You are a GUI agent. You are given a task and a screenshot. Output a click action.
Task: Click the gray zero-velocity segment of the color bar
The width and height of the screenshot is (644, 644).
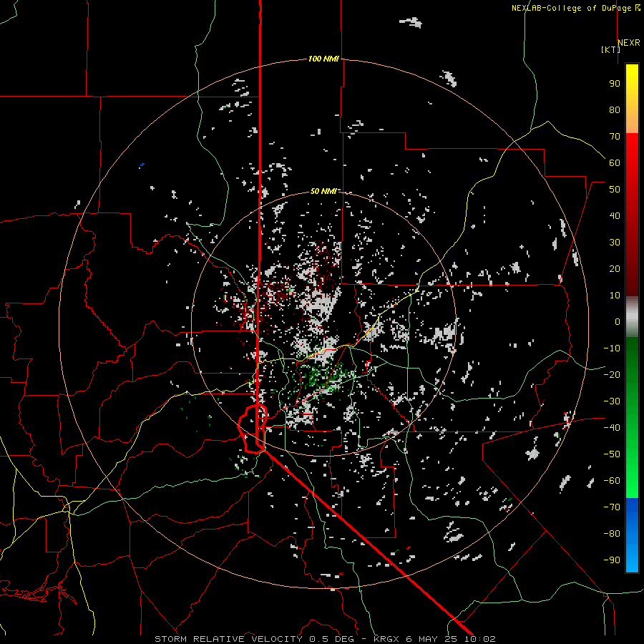[x=632, y=317]
